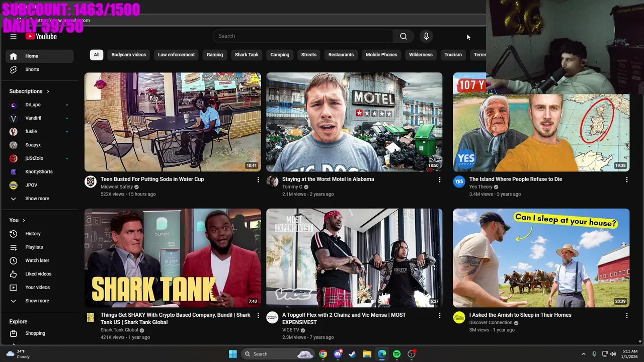Open jUStZolo subscription channel
This screenshot has width=644, height=362.
[40, 158]
